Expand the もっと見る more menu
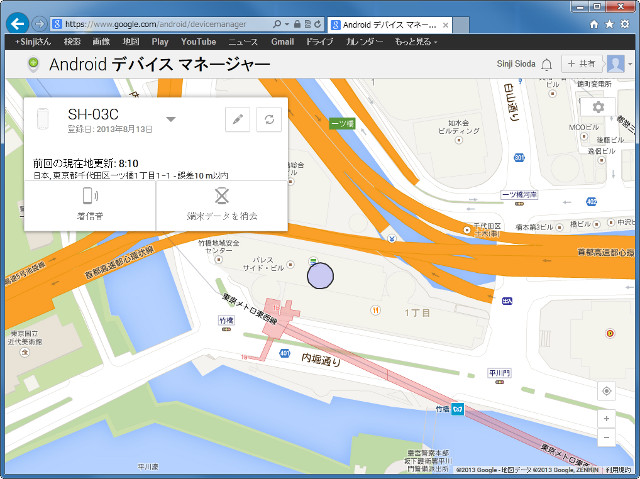 [416, 42]
